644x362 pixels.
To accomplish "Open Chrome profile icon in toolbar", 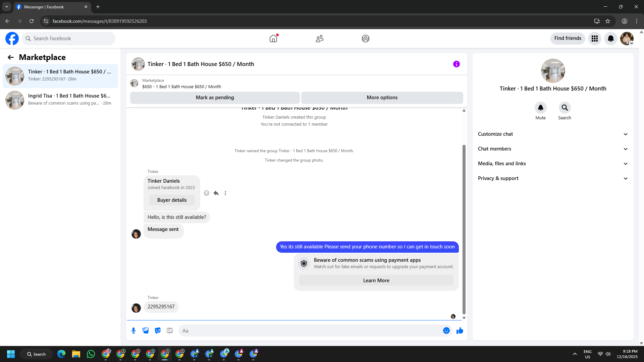I will click(625, 21).
